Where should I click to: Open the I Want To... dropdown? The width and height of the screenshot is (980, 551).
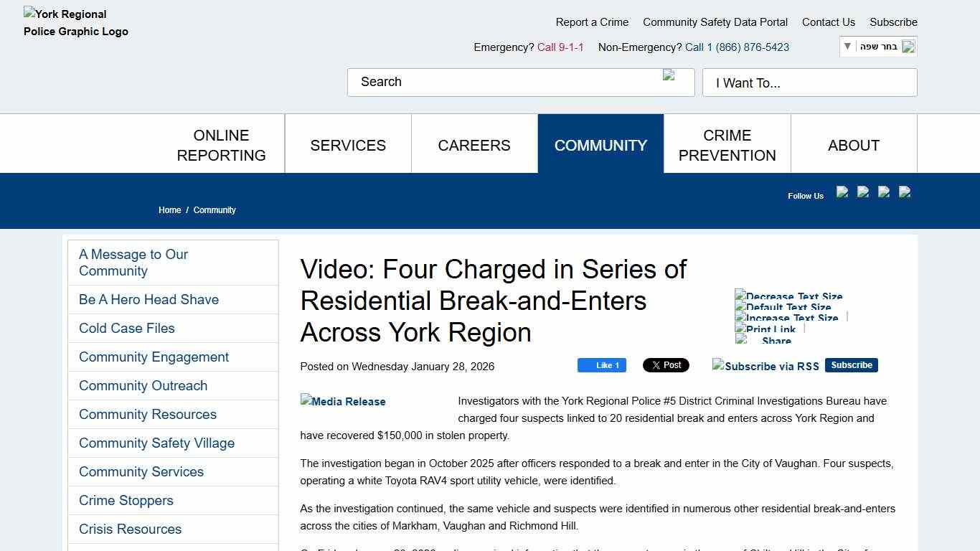[809, 83]
